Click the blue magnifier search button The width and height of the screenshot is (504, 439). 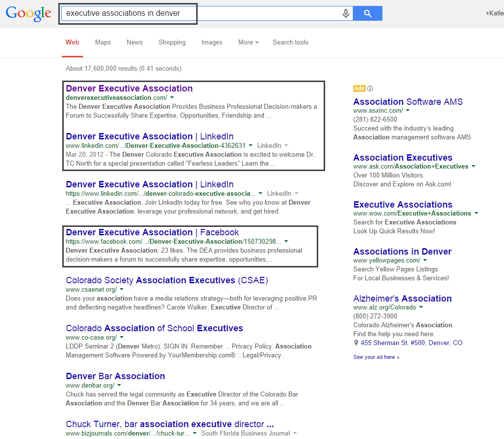[368, 13]
